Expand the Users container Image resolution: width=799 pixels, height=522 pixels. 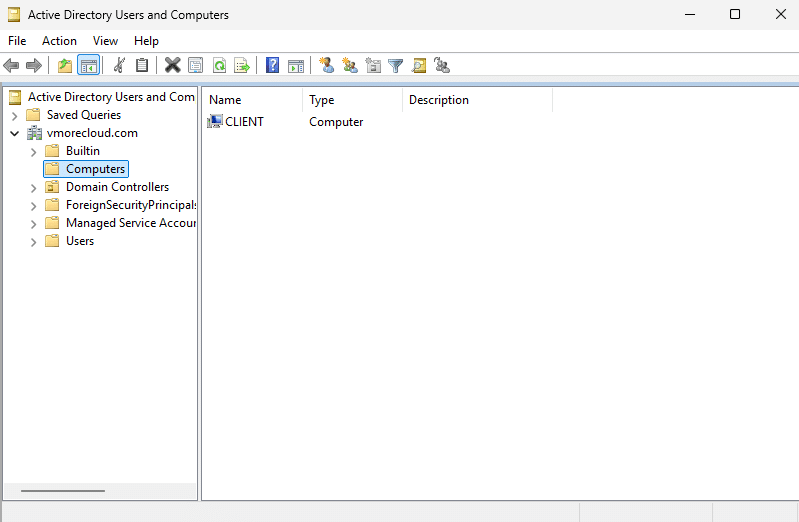pyautogui.click(x=33, y=242)
